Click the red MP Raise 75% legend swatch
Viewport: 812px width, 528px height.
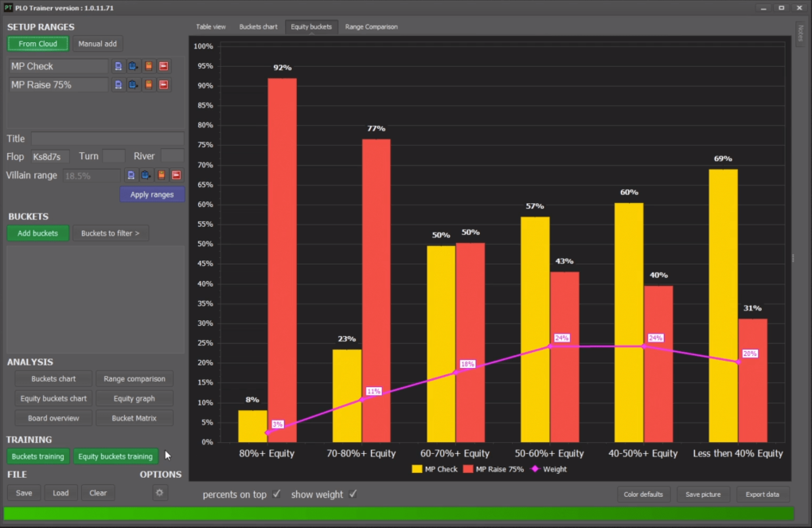coord(468,469)
